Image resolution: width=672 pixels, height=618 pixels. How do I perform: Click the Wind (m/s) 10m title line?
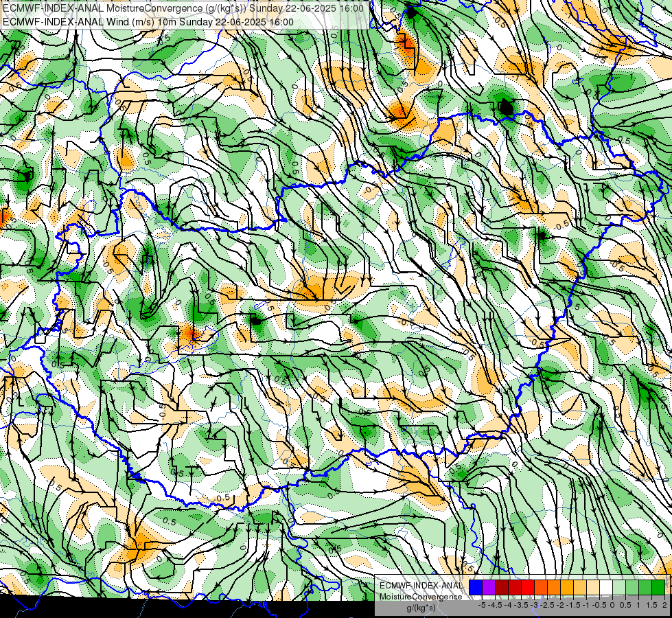[x=148, y=22]
